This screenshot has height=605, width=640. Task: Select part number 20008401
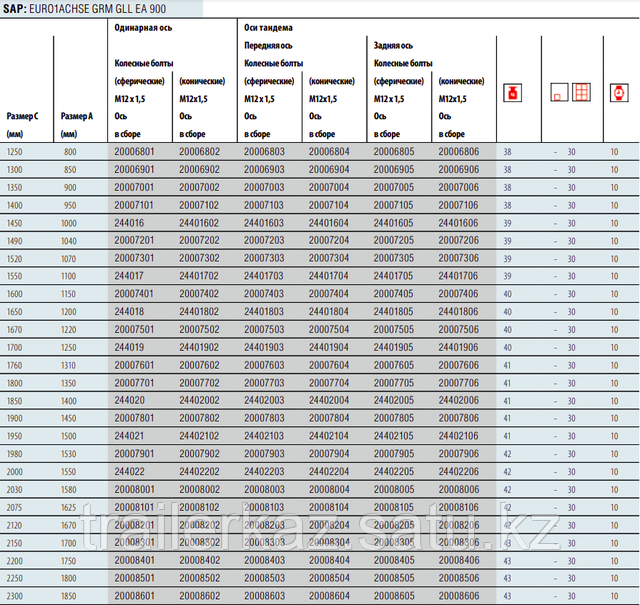134,561
